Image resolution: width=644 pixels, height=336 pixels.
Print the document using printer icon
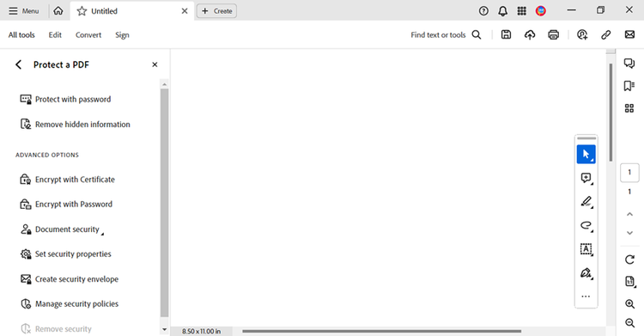(x=554, y=35)
